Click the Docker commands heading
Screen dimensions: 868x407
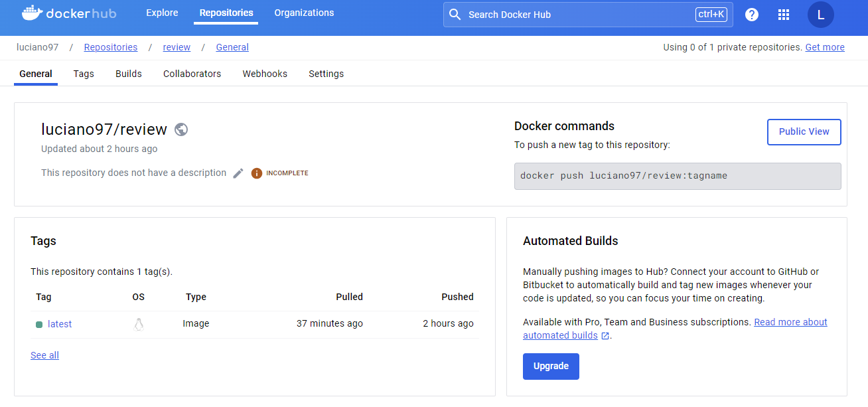tap(565, 126)
